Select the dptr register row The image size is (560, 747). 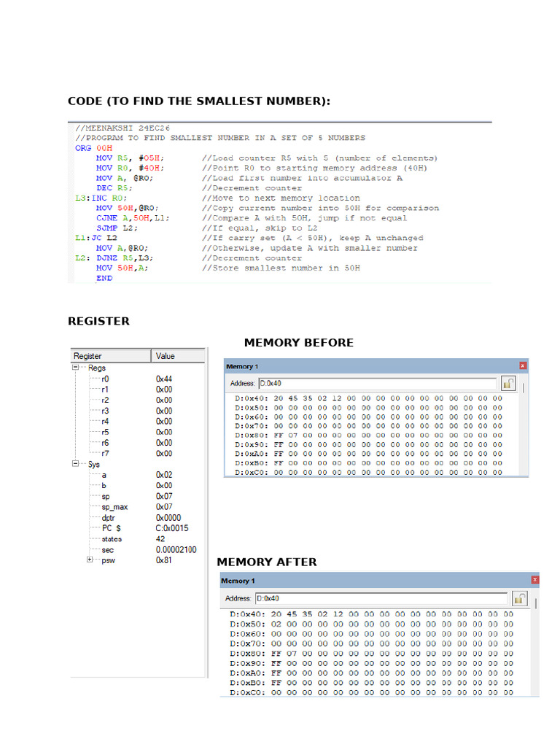click(x=138, y=518)
